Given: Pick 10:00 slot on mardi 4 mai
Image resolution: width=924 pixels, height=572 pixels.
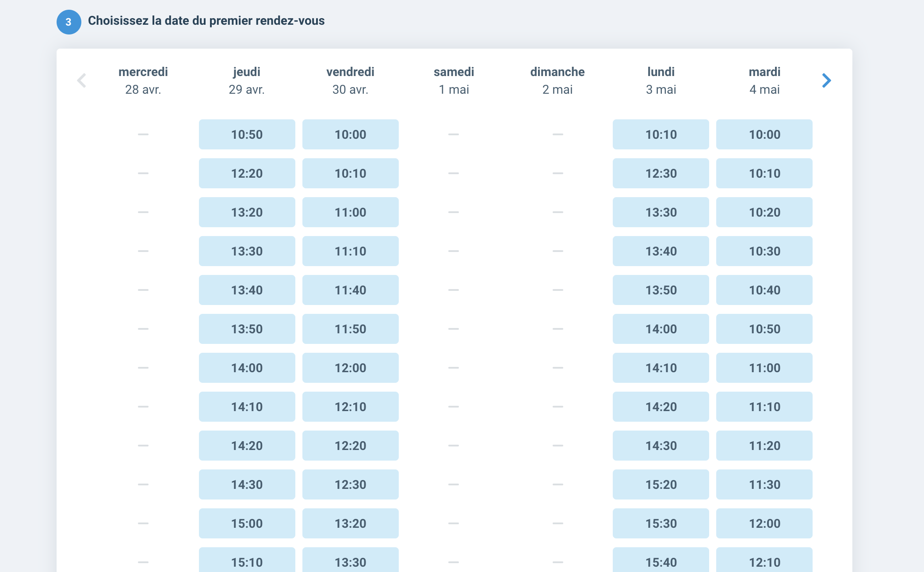Looking at the screenshot, I should click(764, 134).
